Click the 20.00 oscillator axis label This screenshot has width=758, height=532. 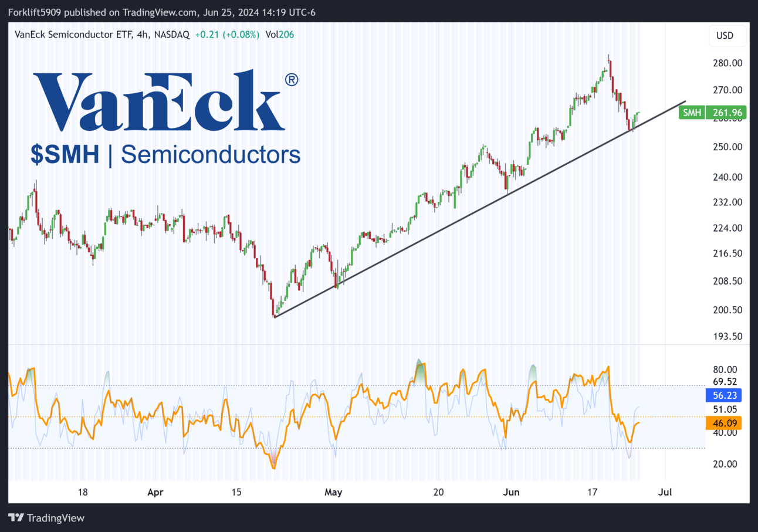click(x=724, y=464)
